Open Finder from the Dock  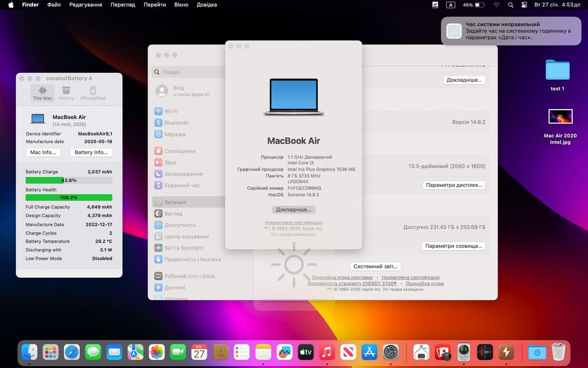point(29,352)
